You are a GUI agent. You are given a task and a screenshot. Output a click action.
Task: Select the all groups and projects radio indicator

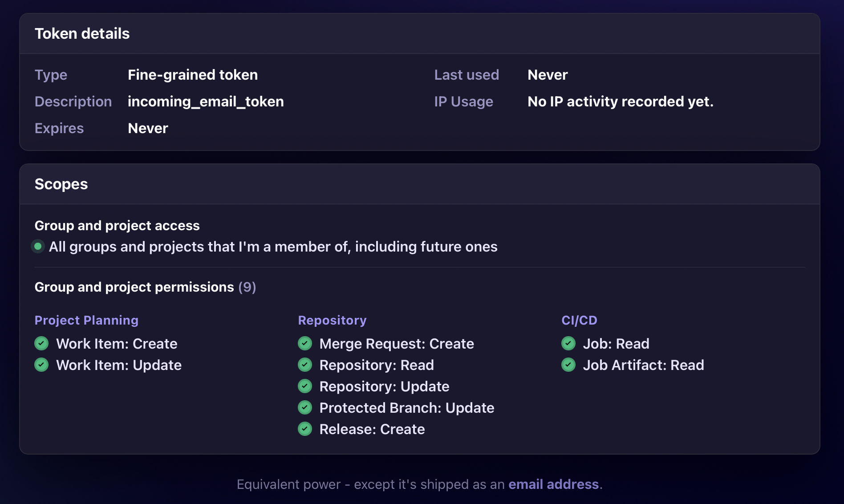tap(38, 246)
